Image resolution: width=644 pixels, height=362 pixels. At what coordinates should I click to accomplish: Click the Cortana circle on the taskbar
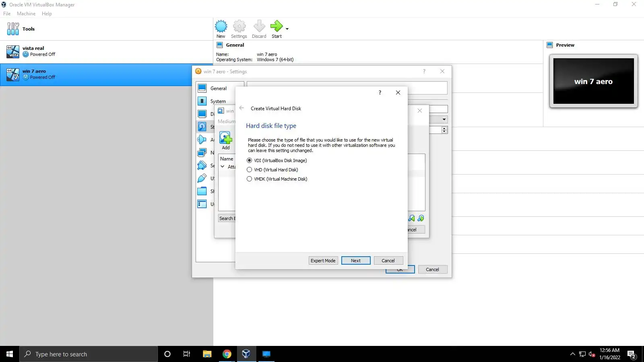click(167, 354)
